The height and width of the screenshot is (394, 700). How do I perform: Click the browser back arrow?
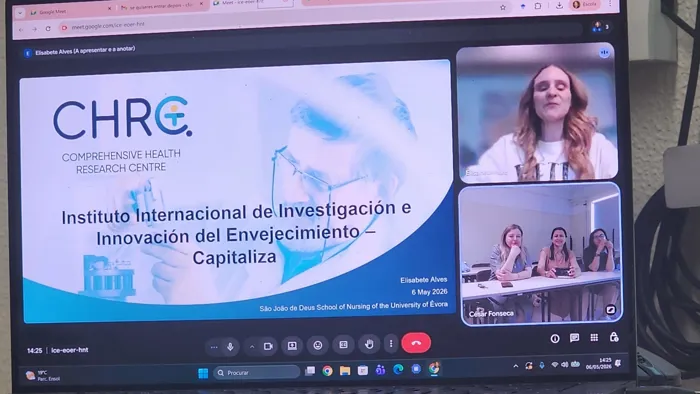(x=21, y=30)
